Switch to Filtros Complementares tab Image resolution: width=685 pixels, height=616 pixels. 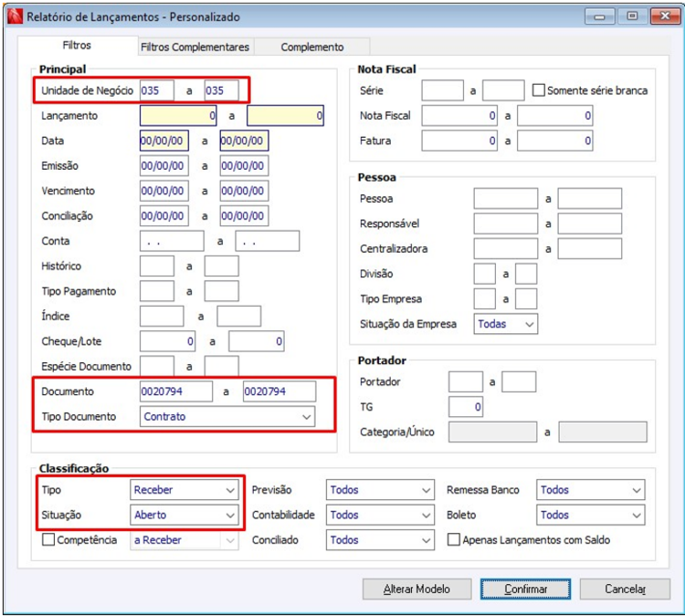pyautogui.click(x=195, y=47)
